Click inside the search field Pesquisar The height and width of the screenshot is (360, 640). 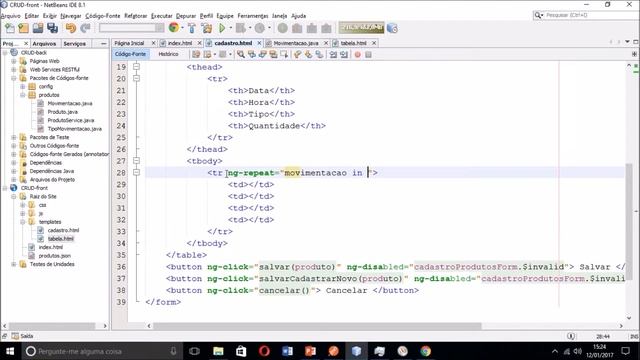590,15
